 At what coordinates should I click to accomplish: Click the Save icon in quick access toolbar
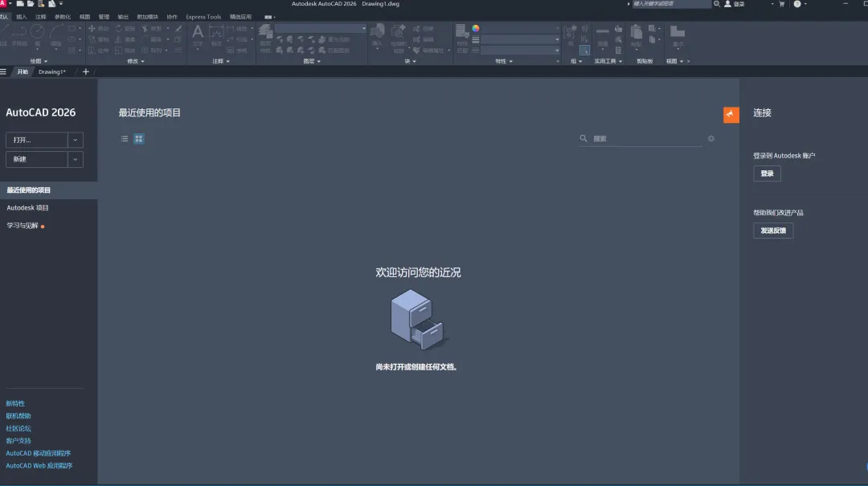pyautogui.click(x=41, y=4)
